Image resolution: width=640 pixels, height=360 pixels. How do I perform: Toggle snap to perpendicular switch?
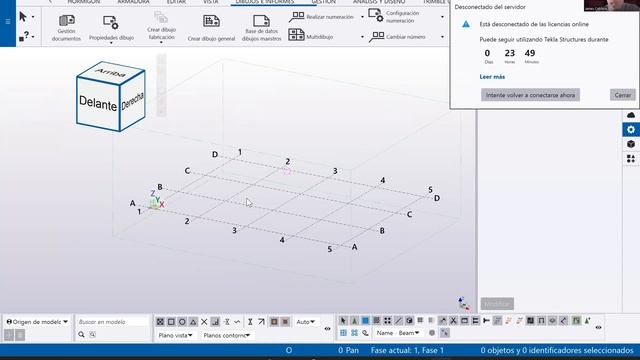(215, 322)
